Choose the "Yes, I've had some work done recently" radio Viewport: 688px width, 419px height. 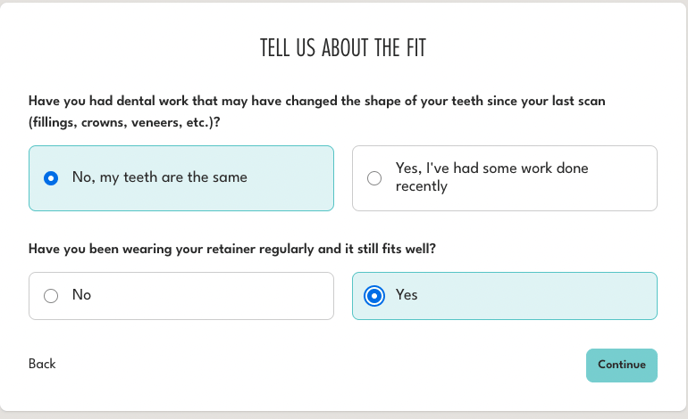374,178
